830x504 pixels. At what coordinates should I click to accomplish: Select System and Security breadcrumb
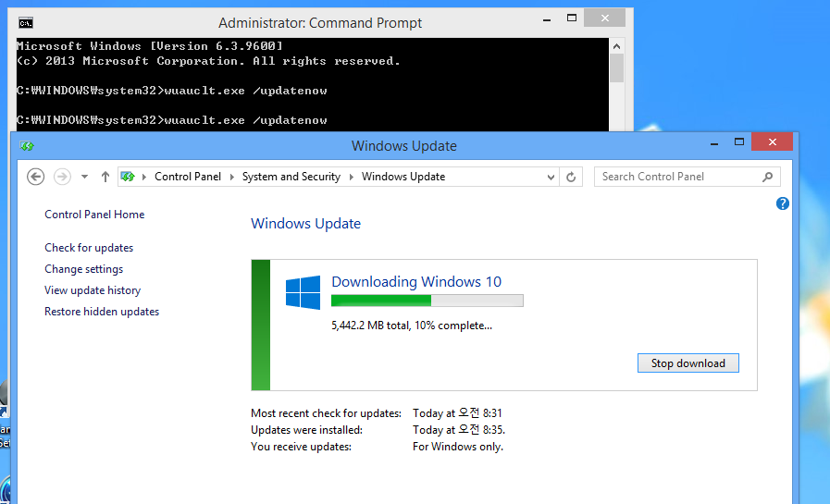[291, 177]
